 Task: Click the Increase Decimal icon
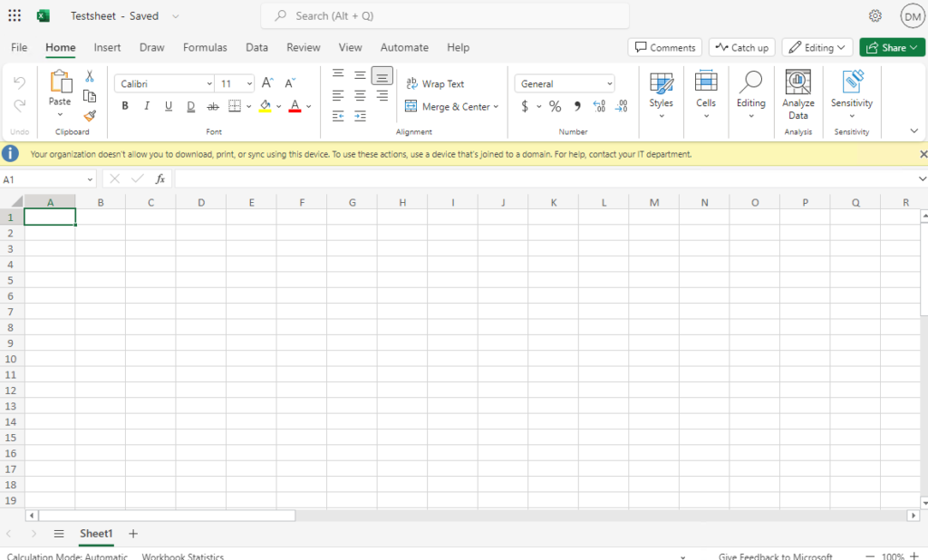point(598,106)
